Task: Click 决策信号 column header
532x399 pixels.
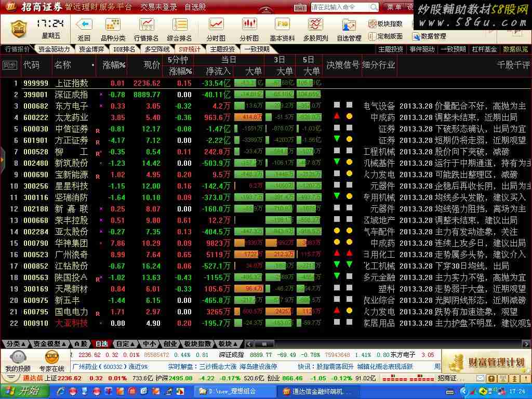Action: click(x=342, y=65)
